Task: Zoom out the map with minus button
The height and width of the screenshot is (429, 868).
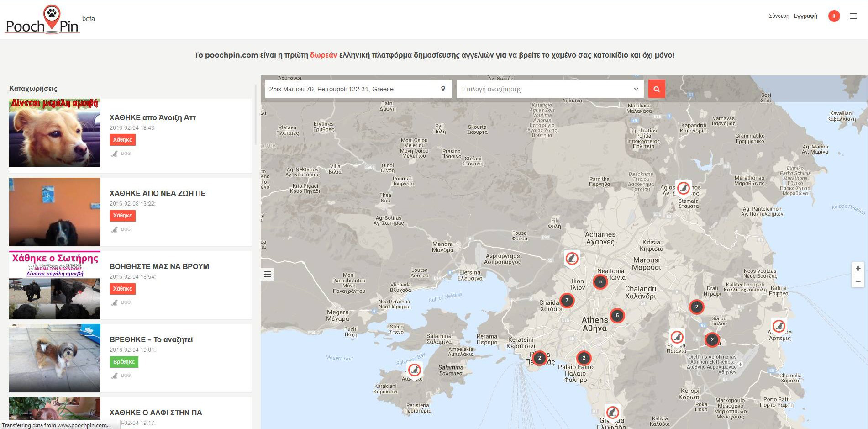Action: tap(858, 281)
